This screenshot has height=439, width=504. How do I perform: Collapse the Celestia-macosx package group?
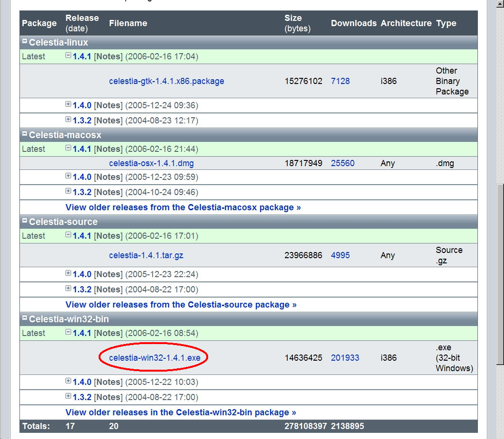[25, 133]
